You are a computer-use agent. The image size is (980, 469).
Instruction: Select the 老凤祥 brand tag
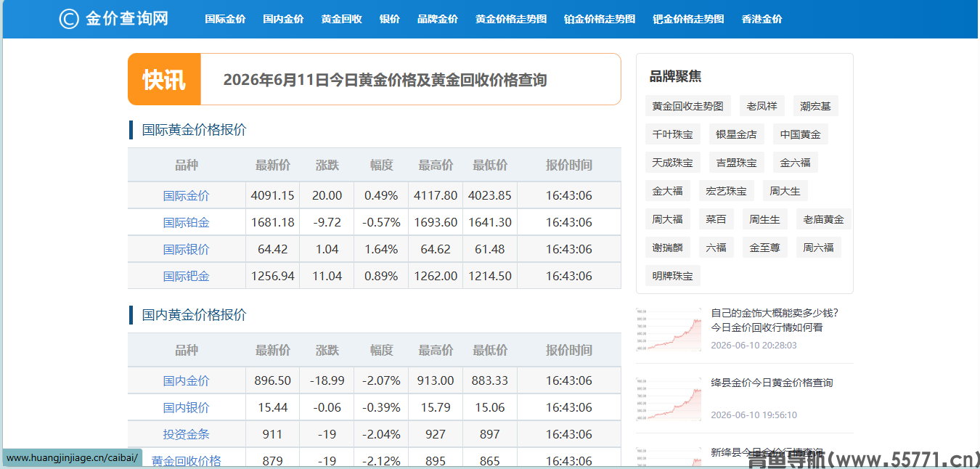762,106
